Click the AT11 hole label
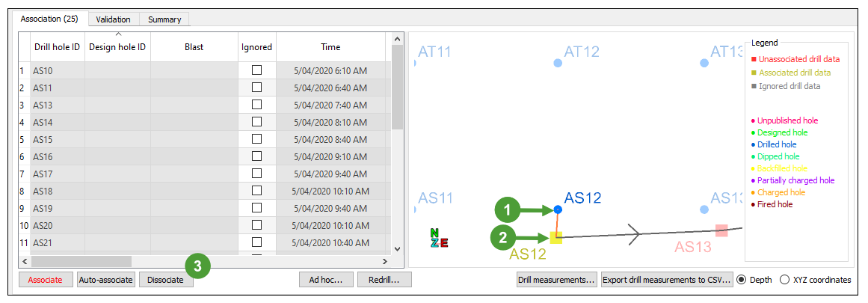Screen dimensions: 868x303 434,52
